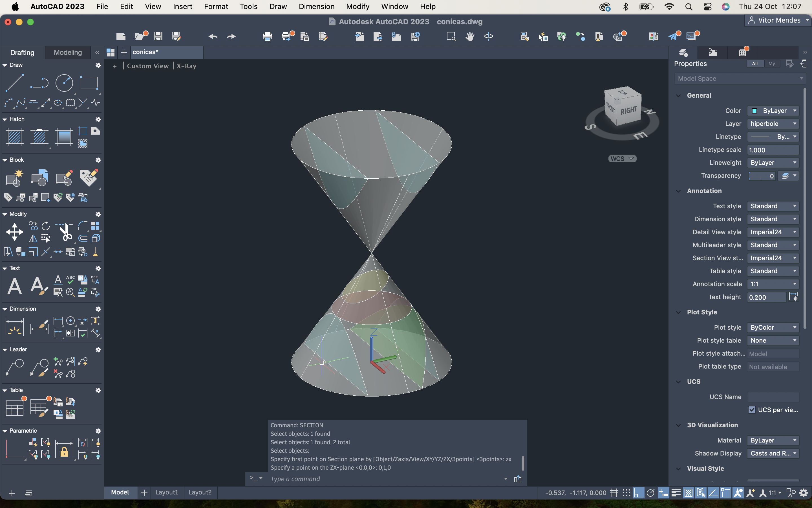Image resolution: width=812 pixels, height=508 pixels.
Task: Toggle ortho mode in status bar
Action: pos(639,493)
